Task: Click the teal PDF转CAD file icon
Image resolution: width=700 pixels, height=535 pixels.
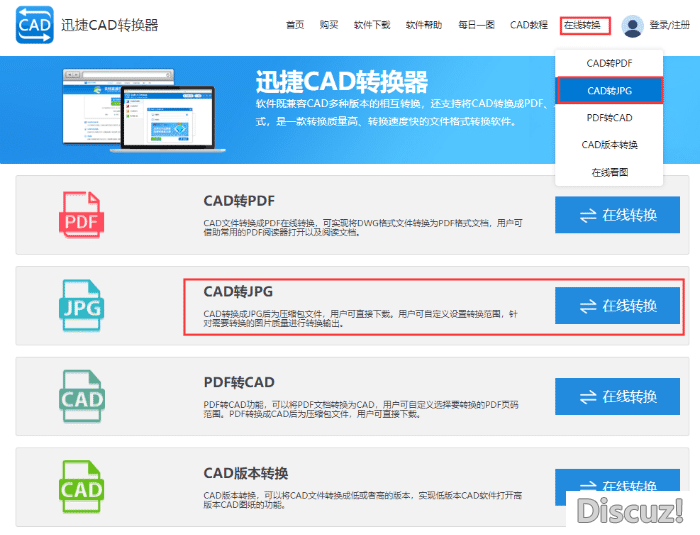Action: (x=82, y=396)
